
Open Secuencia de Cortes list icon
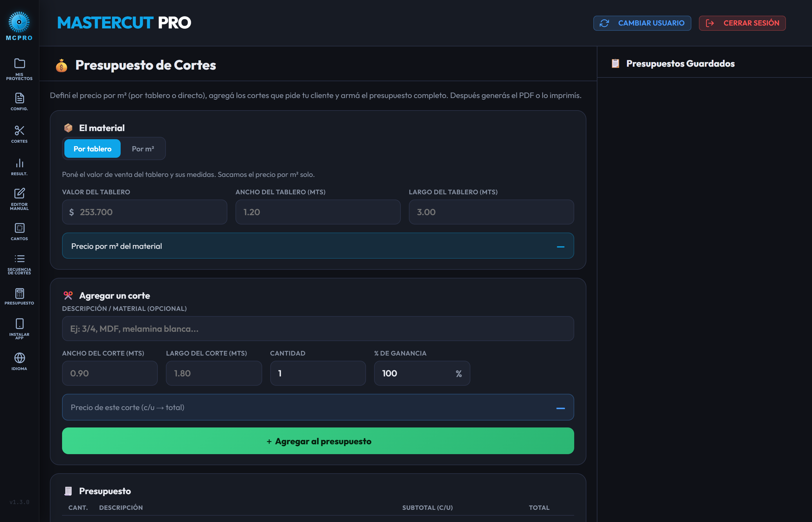point(19,259)
